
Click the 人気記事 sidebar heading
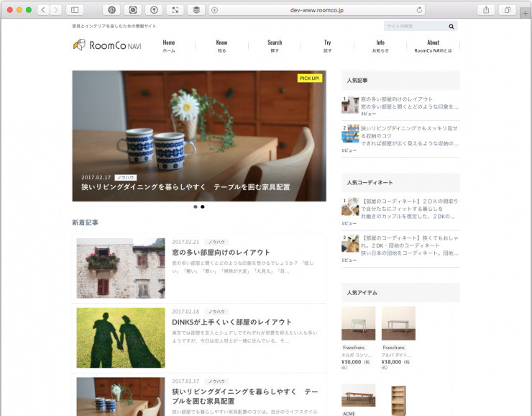357,81
